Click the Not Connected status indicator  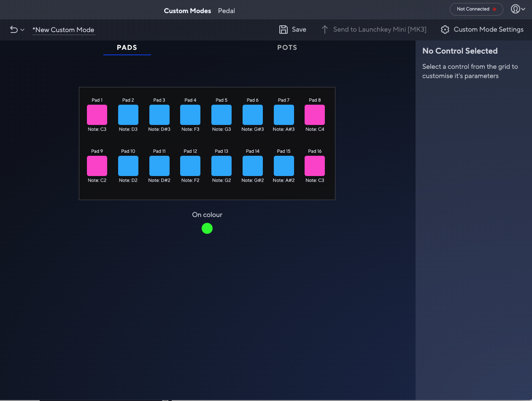click(x=476, y=9)
